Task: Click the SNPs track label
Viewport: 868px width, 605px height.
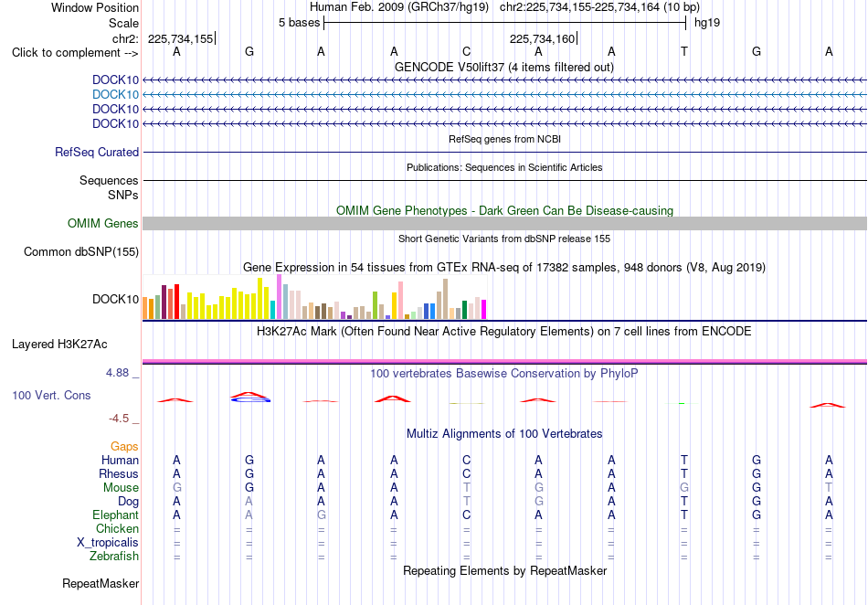Action: tap(123, 195)
